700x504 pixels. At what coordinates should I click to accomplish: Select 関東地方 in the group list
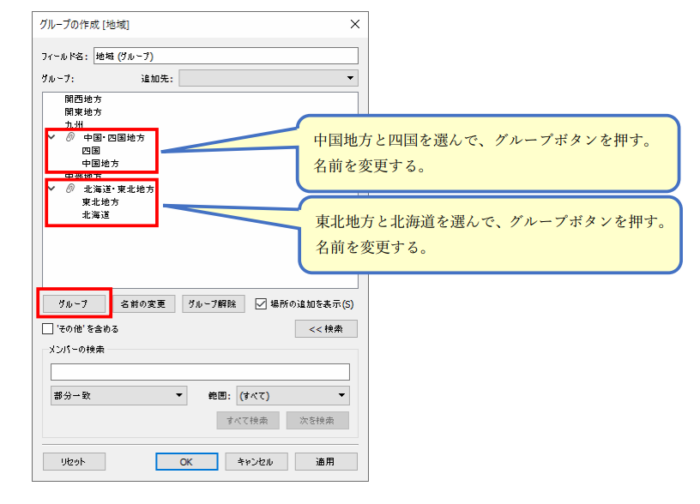[x=83, y=112]
